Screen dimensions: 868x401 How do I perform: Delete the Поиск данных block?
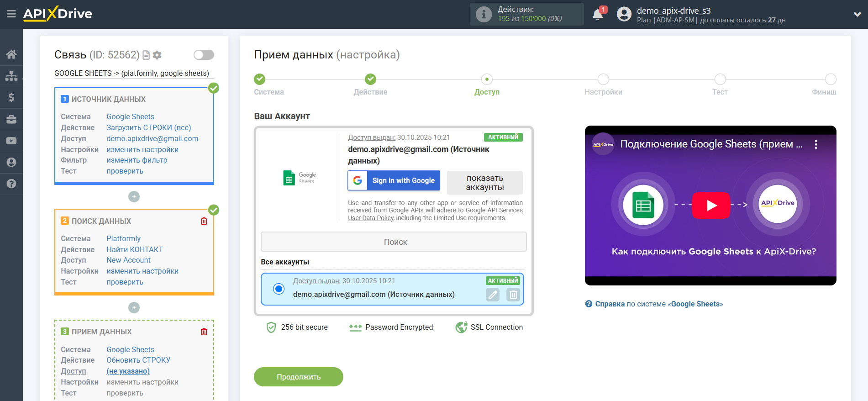tap(204, 221)
